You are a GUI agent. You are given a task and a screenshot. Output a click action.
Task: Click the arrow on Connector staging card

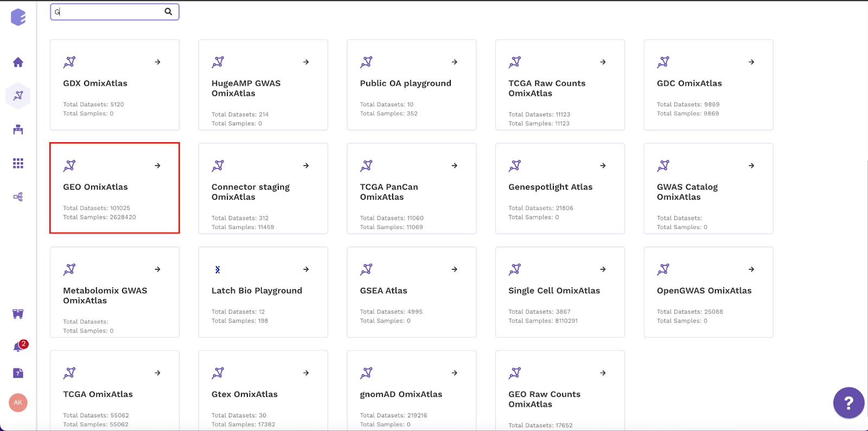(306, 166)
